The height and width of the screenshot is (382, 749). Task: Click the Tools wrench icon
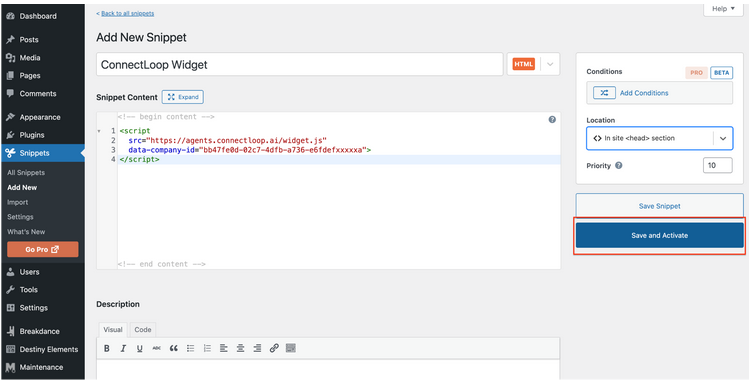[11, 290]
